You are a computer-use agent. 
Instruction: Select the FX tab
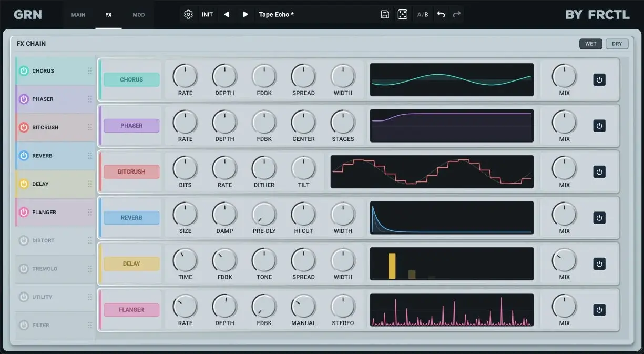coord(108,15)
